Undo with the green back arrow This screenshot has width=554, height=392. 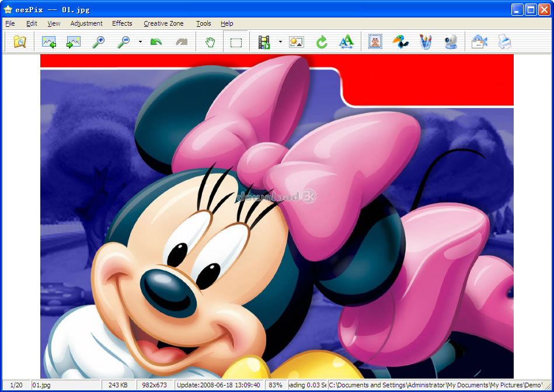coord(156,42)
